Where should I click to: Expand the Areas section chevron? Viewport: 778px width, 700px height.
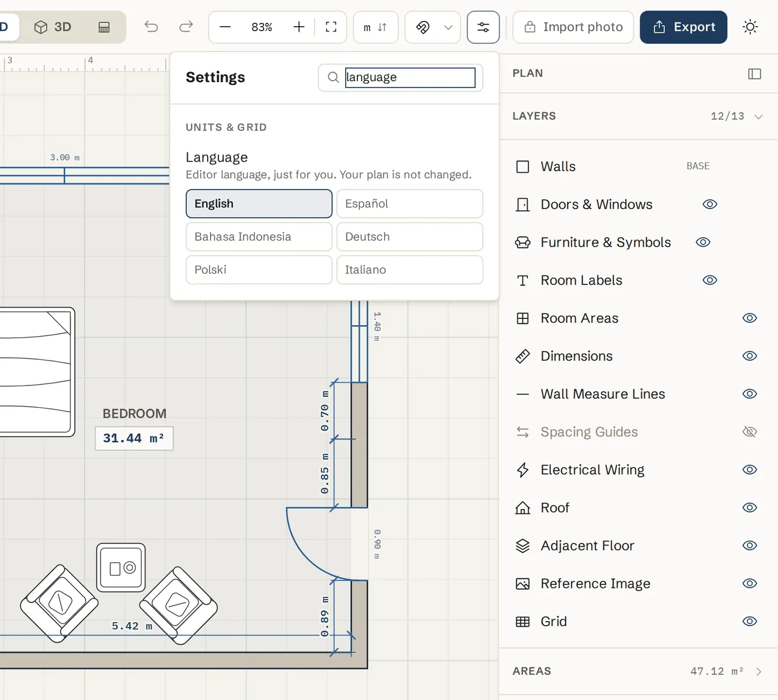pos(759,672)
